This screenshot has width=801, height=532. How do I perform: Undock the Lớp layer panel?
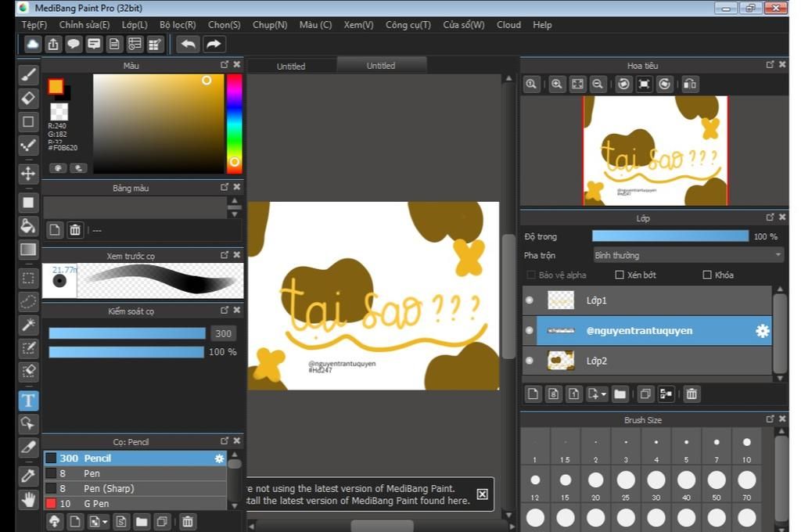[770, 217]
